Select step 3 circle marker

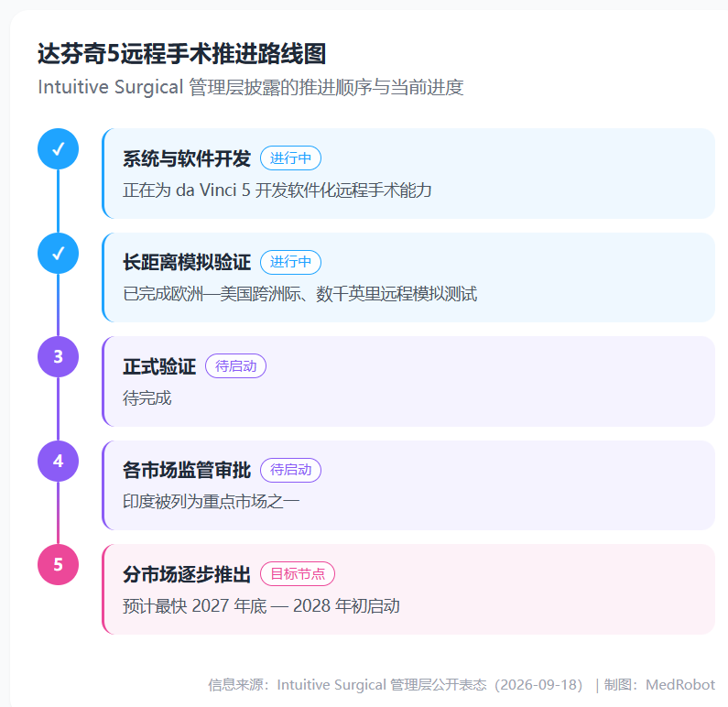pyautogui.click(x=58, y=357)
